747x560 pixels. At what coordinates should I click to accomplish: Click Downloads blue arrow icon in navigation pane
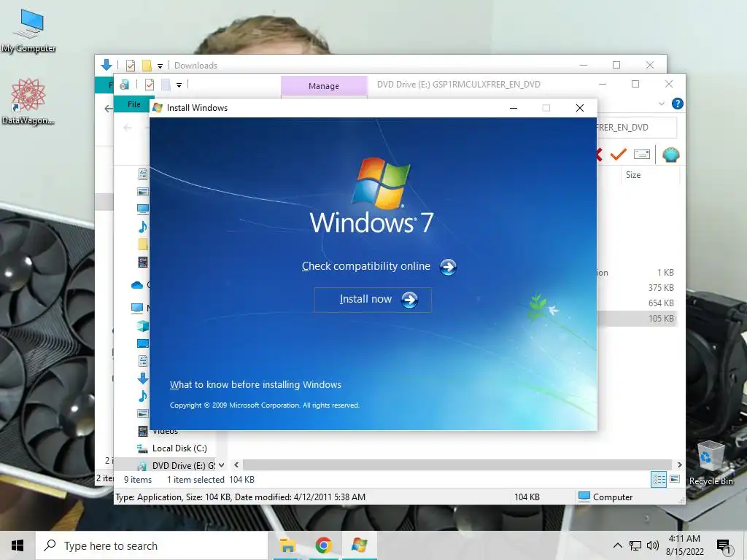click(x=142, y=378)
